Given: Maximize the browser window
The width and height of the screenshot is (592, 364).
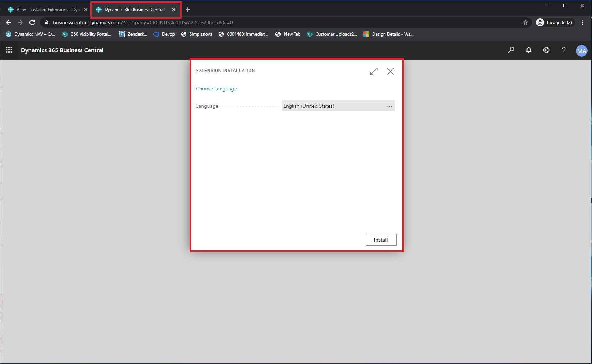Looking at the screenshot, I should pyautogui.click(x=565, y=6).
